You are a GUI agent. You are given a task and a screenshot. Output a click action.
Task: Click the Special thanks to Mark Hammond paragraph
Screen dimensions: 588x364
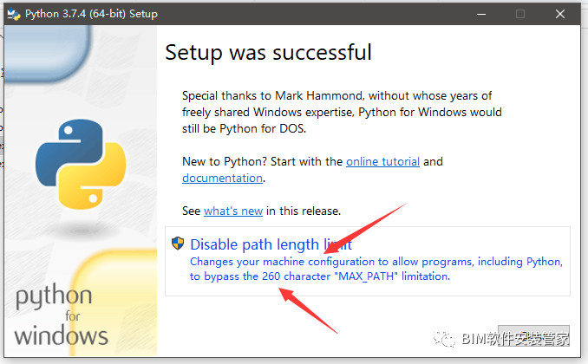[342, 112]
